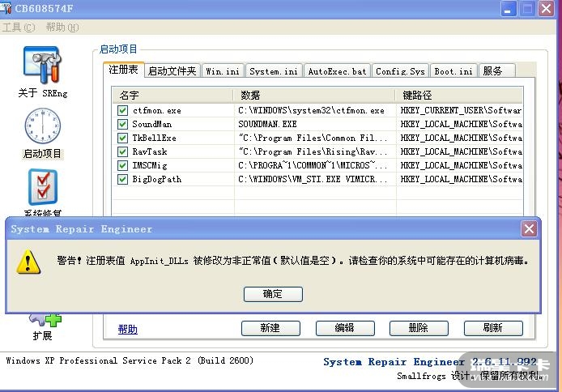Click the app icon in CB608574F title bar

pos(6,8)
